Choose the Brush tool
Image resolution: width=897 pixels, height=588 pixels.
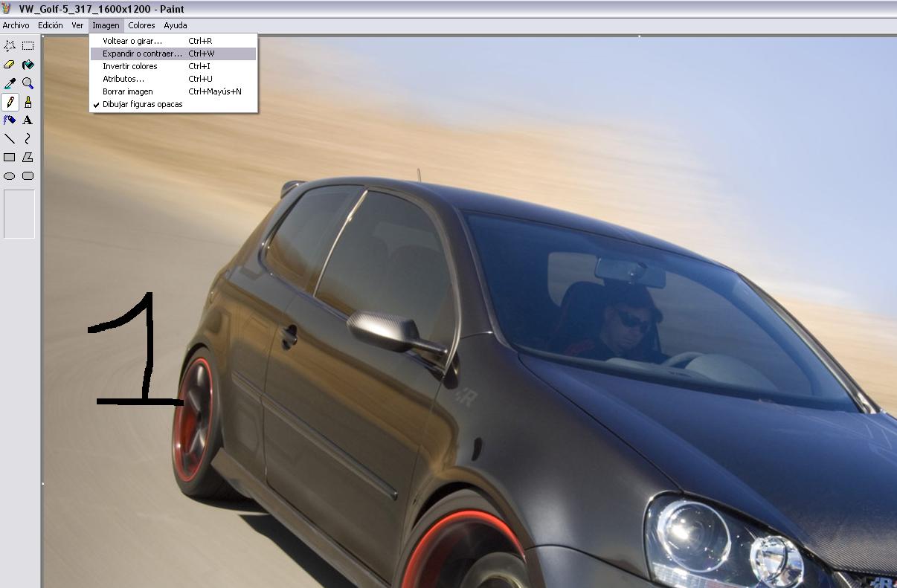(28, 102)
